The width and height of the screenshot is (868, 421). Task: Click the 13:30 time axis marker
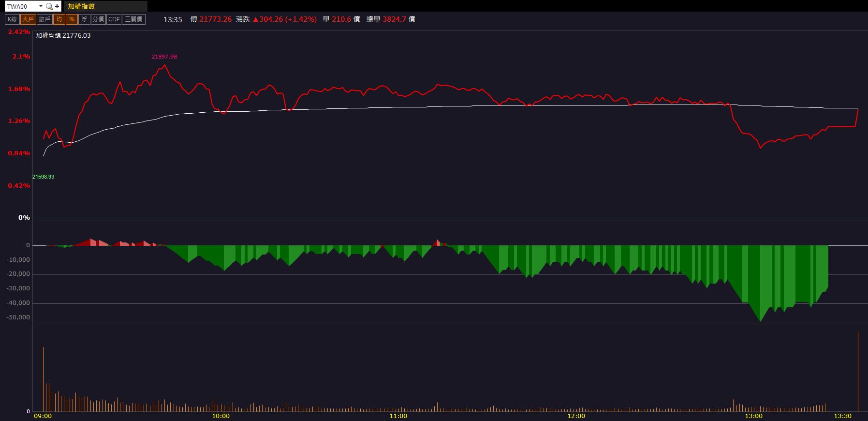coord(843,416)
